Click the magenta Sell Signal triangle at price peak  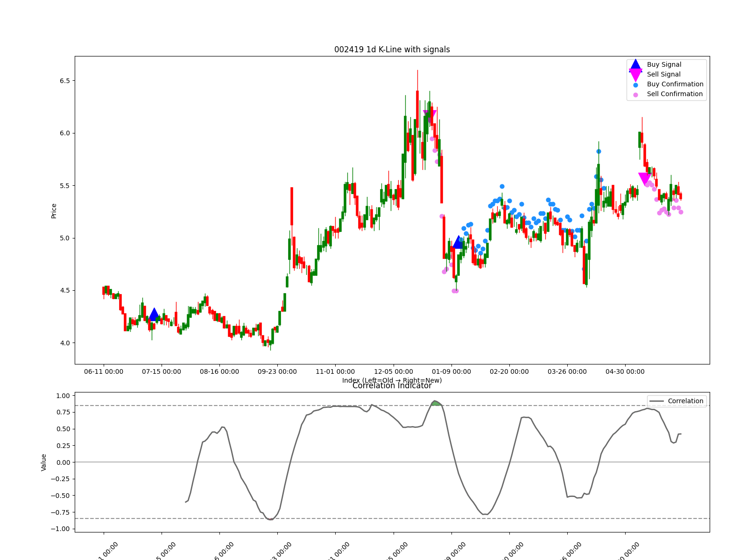click(430, 117)
